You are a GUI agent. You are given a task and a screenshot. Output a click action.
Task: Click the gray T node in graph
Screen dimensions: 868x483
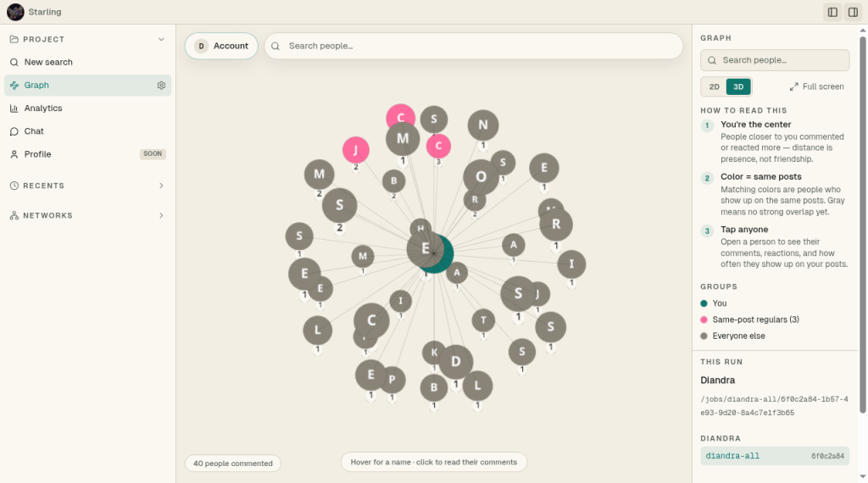point(483,319)
